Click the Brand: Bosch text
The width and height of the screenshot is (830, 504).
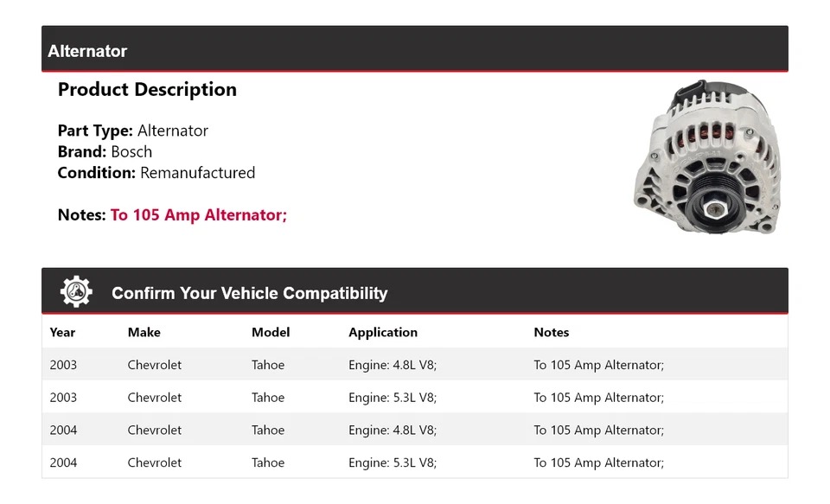click(x=105, y=151)
